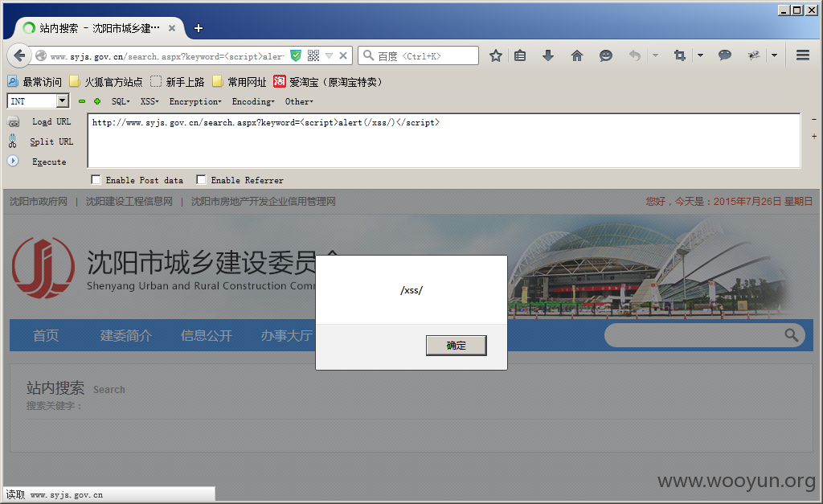Open the INT dropdown in HackBar
Viewport: 823px width, 504px height.
tap(63, 100)
